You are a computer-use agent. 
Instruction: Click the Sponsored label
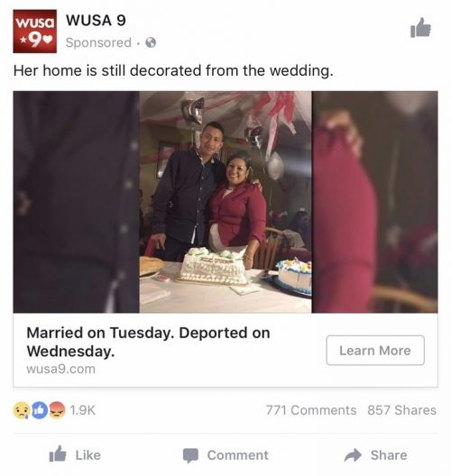coord(98,42)
